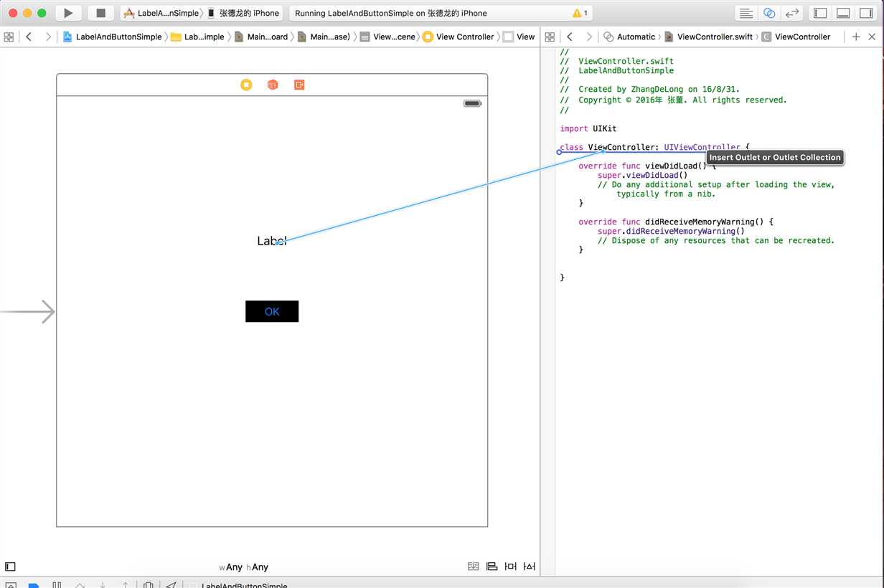Open the LabelAndButtonSimple scheme selector
This screenshot has height=588, width=884.
tap(161, 13)
